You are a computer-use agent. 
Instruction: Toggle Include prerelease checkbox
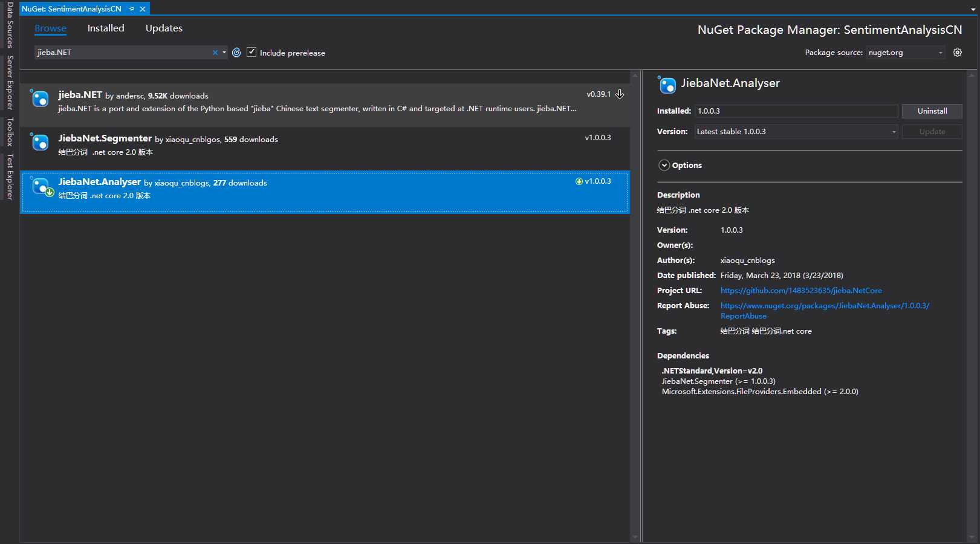[251, 52]
